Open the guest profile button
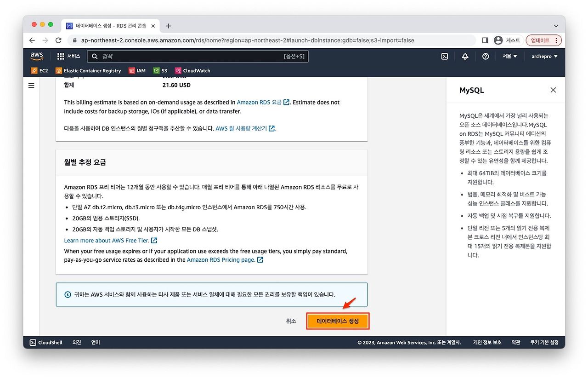Viewport: 588px width, 379px height. (507, 40)
